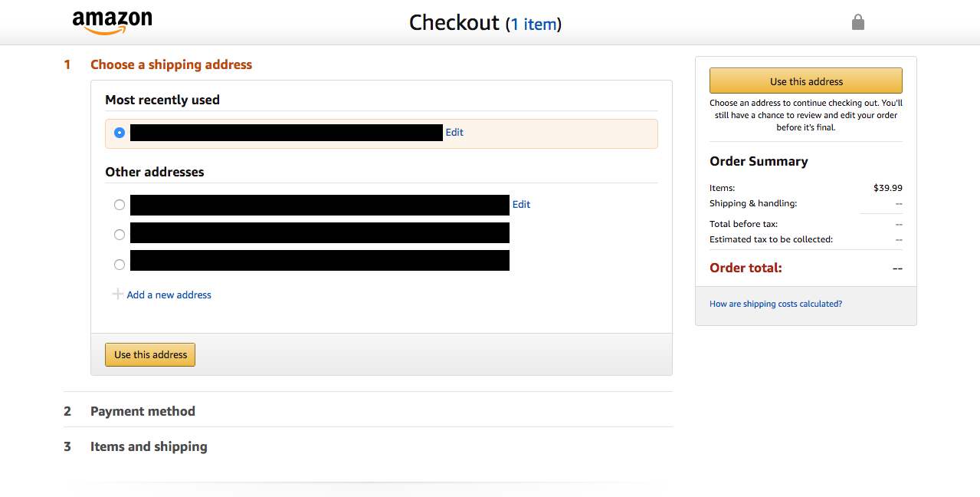The image size is (980, 497).
Task: Edit the most recently used address
Action: coord(454,132)
